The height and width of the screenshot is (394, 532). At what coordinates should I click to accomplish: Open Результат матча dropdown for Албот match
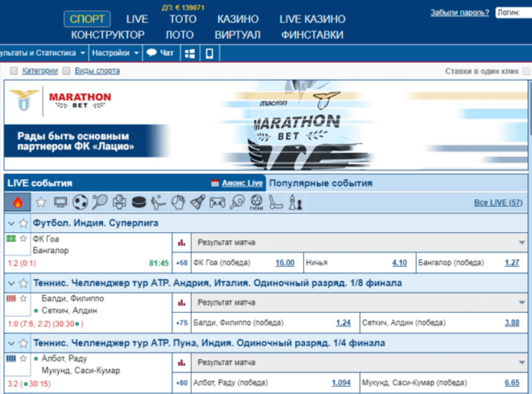pos(360,363)
